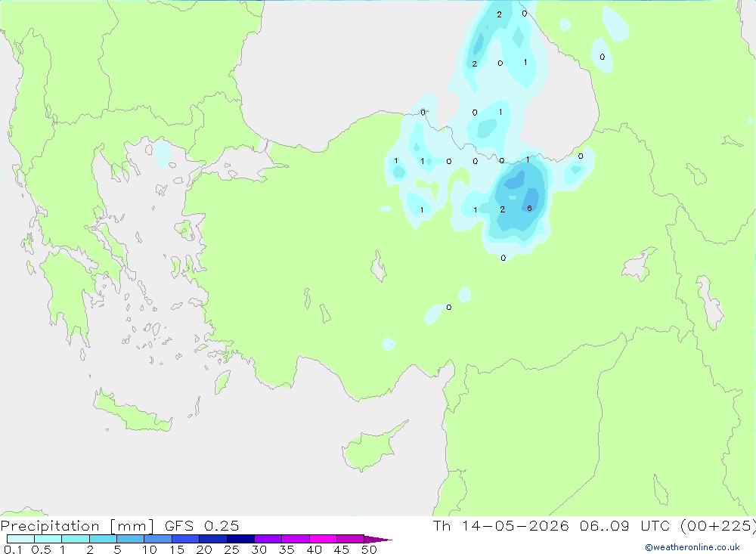
Task: Select the 40–45 mm magenta legend swatch
Action: (x=323, y=539)
